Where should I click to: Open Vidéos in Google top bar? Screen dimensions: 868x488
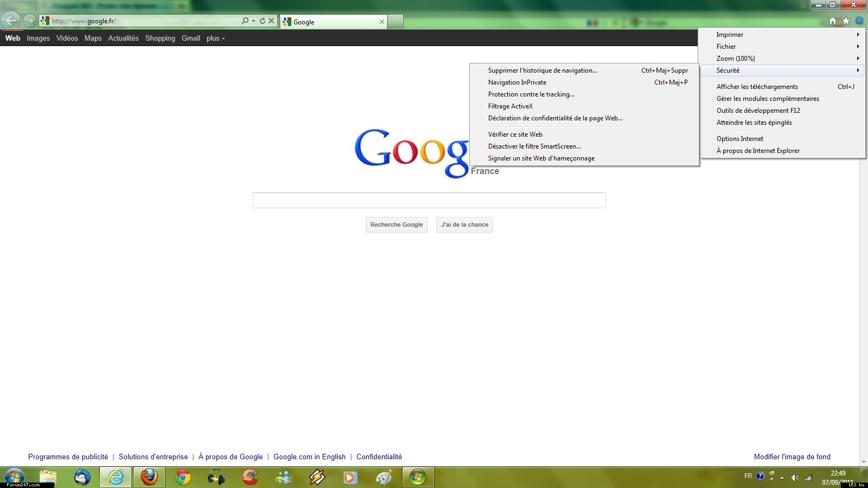(x=67, y=38)
